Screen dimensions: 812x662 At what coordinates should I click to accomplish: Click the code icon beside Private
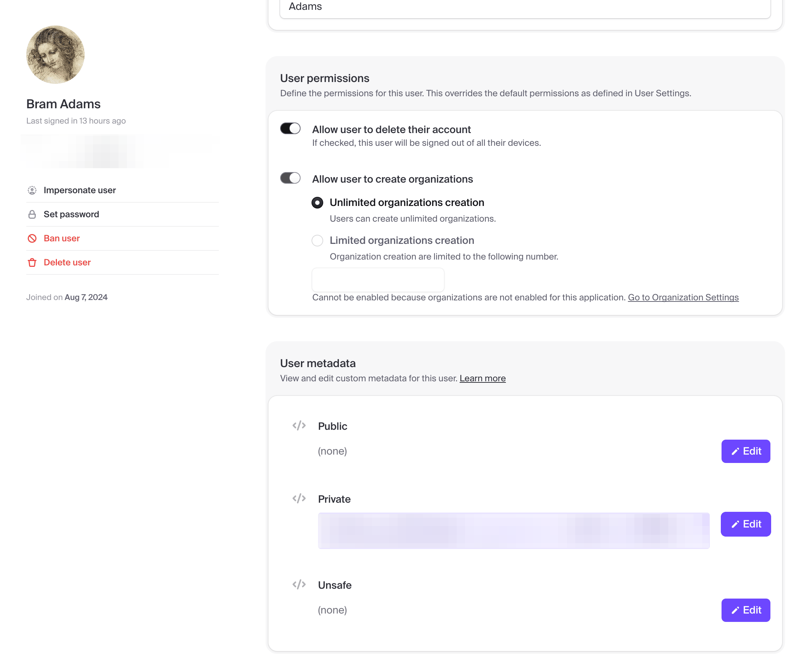299,498
